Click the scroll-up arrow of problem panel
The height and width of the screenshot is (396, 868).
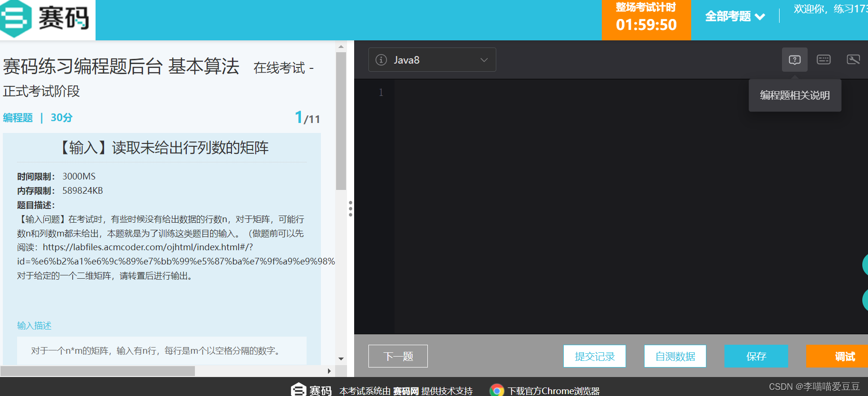point(341,47)
